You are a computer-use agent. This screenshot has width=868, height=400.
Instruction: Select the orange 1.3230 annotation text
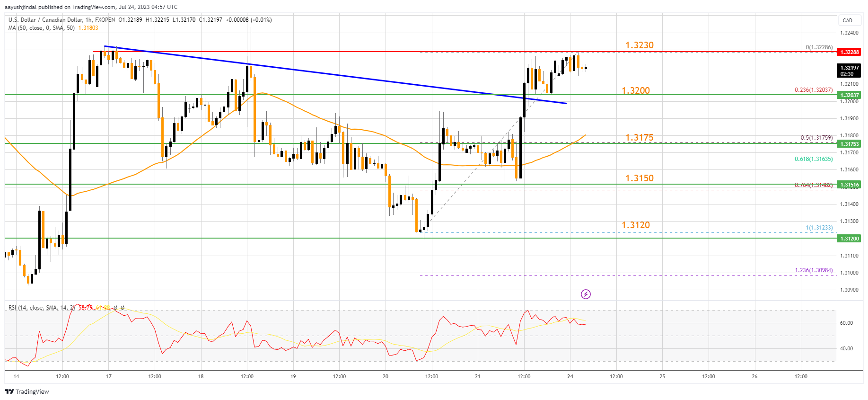click(x=640, y=45)
